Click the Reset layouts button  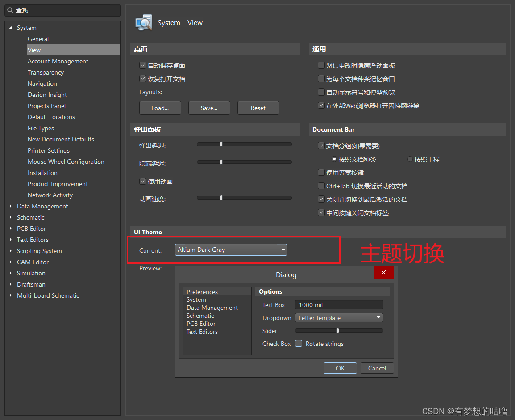click(258, 108)
